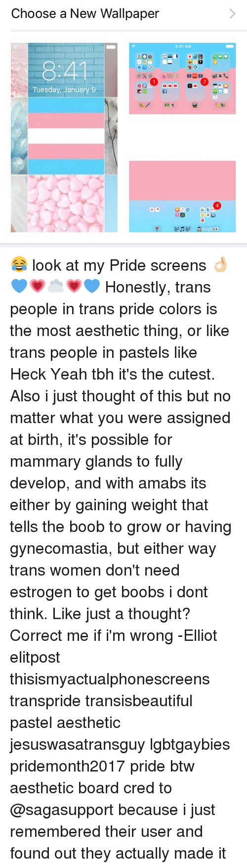
Task: Tap the 8:41 clock on lock screen
Action: pos(64,72)
